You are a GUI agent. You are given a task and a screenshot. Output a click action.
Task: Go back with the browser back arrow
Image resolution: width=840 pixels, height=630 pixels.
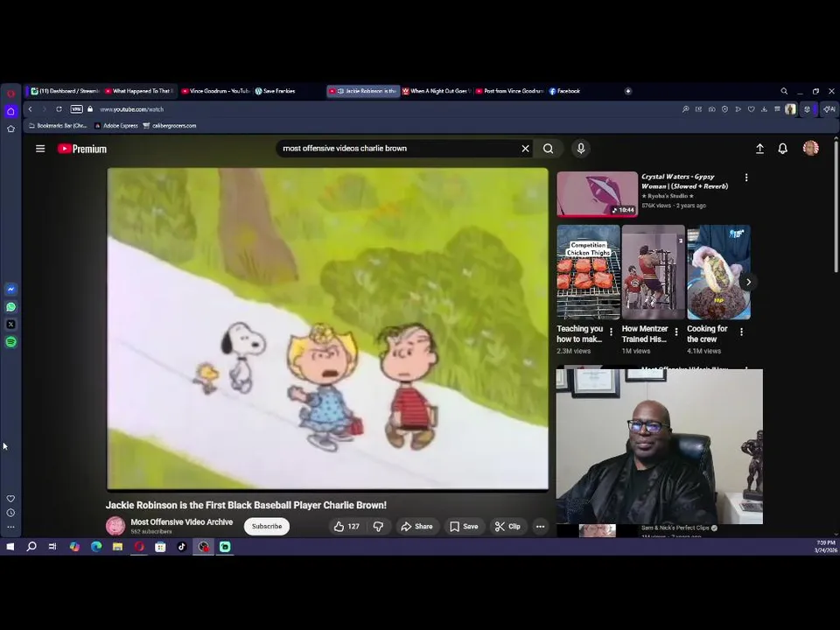(31, 109)
